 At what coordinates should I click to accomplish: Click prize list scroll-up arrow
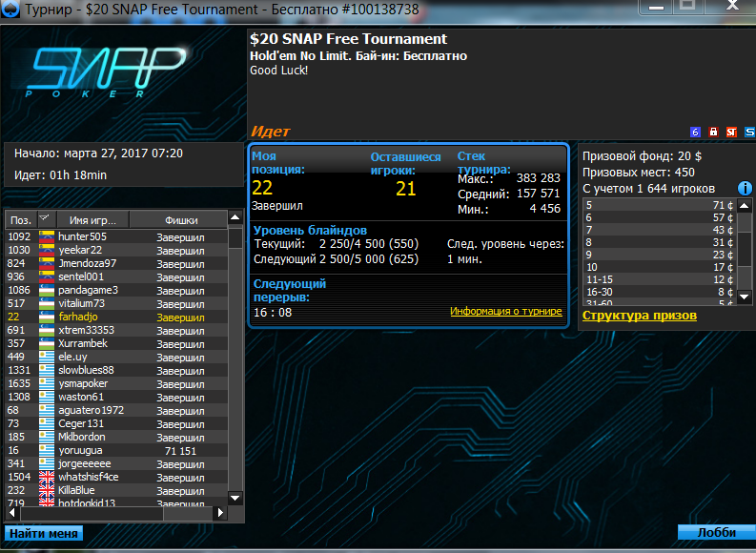point(745,206)
